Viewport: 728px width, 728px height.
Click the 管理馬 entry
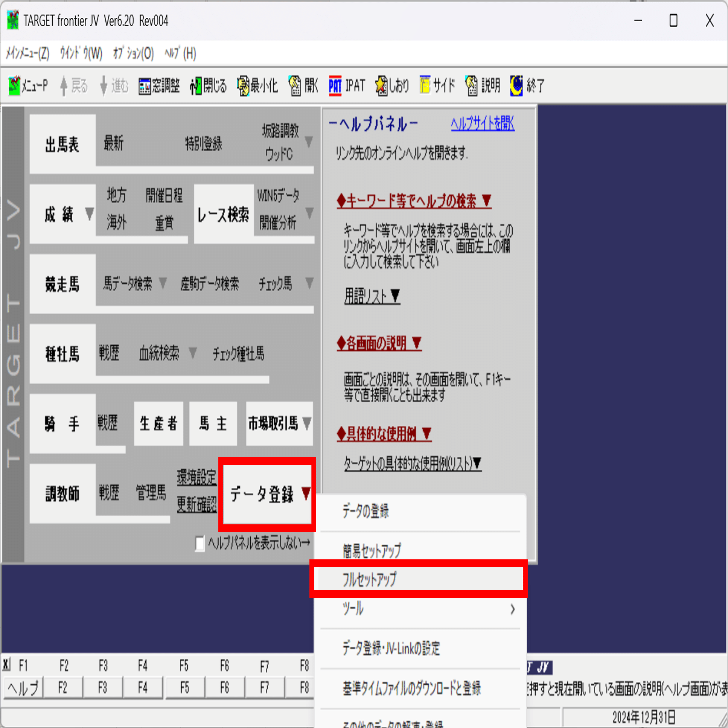pyautogui.click(x=151, y=492)
